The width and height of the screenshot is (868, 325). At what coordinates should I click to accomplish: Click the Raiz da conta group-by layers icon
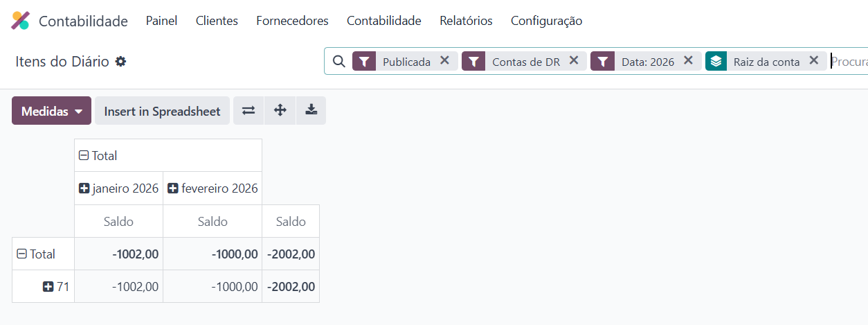pos(716,62)
